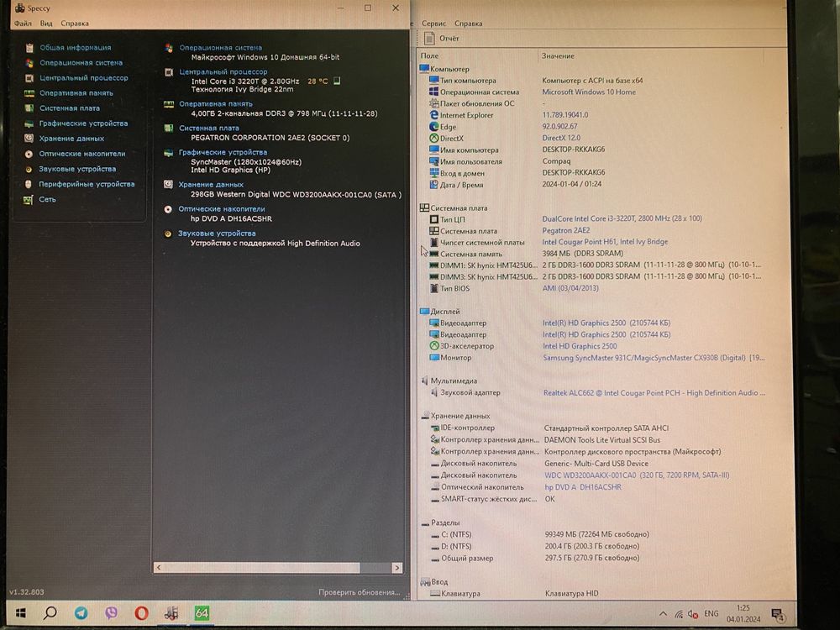Viewport: 840px width, 630px height.
Task: Click CPU temperature 28 °C value in Speccy
Action: [318, 81]
